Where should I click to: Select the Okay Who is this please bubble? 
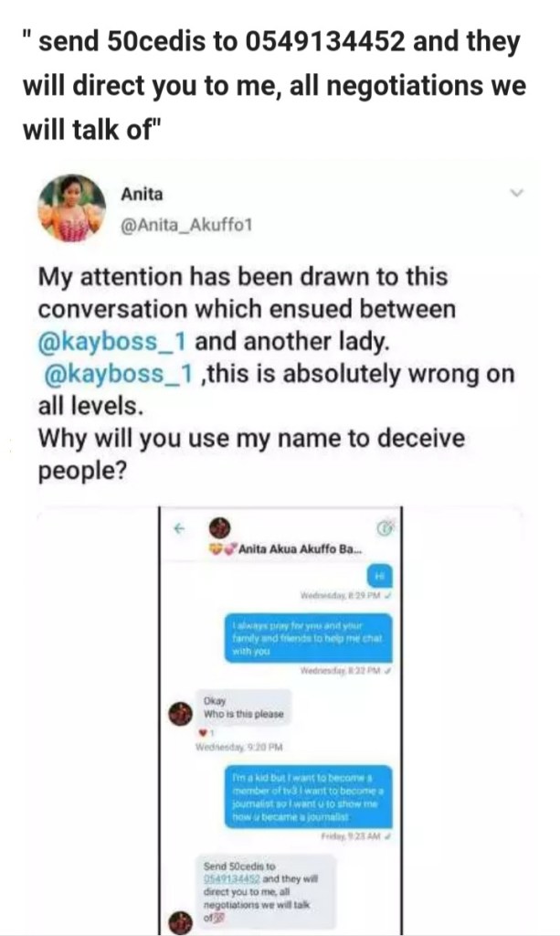pyautogui.click(x=245, y=708)
